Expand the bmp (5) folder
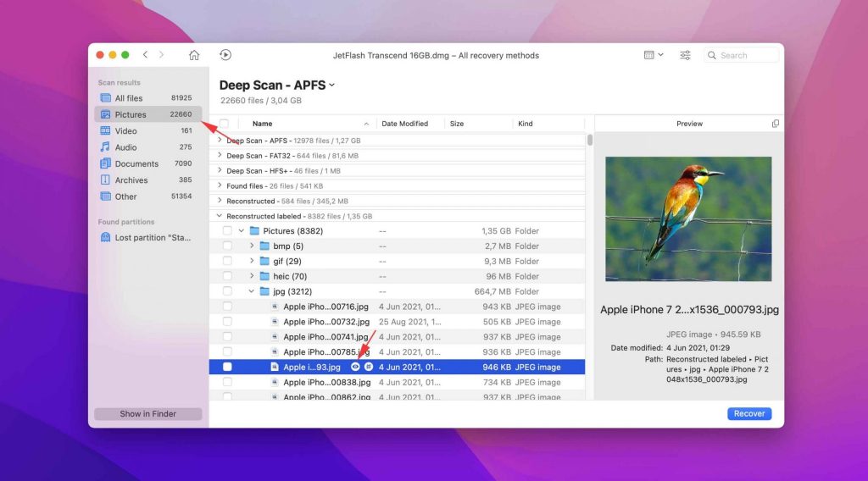 click(x=251, y=246)
